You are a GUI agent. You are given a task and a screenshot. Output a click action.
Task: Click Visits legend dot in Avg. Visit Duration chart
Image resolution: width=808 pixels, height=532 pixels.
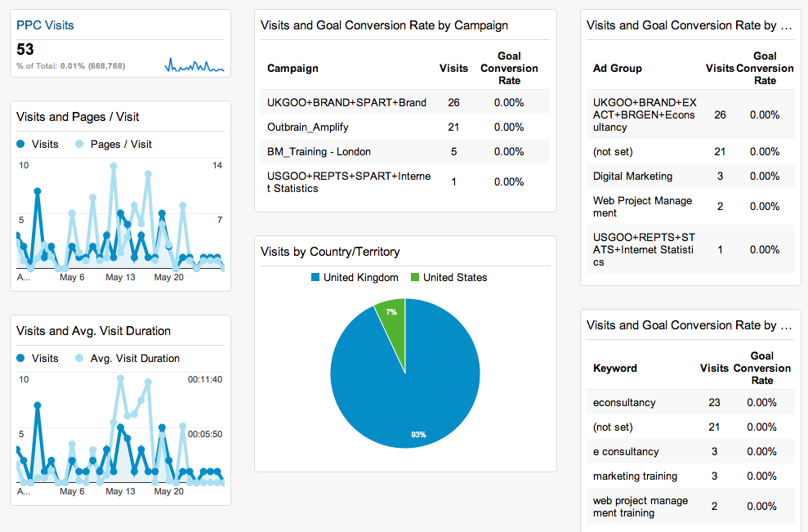21,359
